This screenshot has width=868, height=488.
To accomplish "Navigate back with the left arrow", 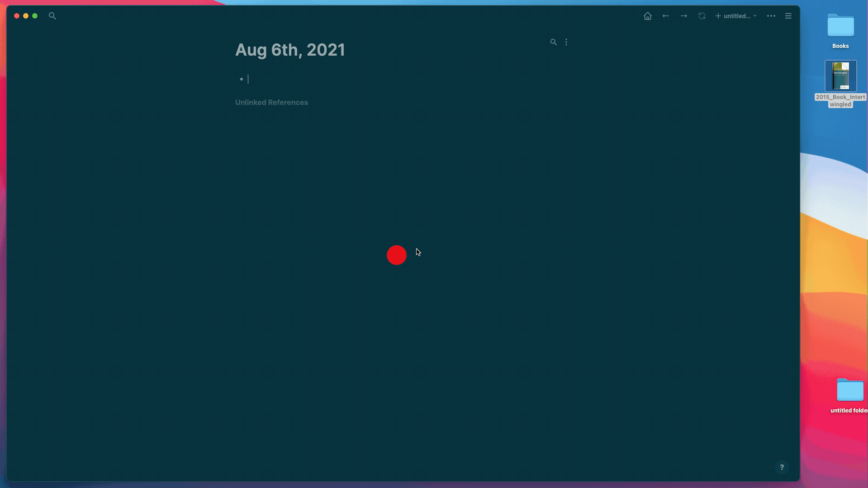I will click(666, 16).
